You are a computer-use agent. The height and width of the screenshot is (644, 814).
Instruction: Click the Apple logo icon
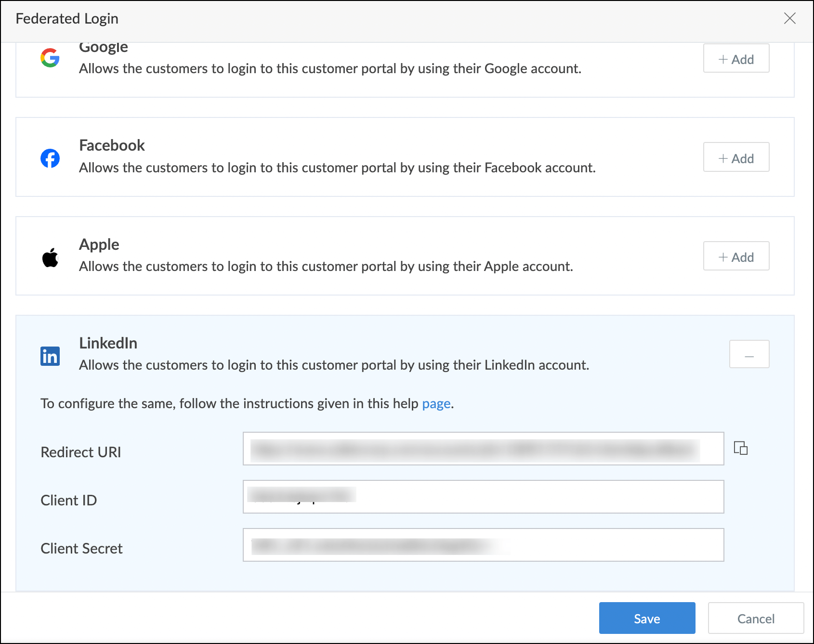50,258
